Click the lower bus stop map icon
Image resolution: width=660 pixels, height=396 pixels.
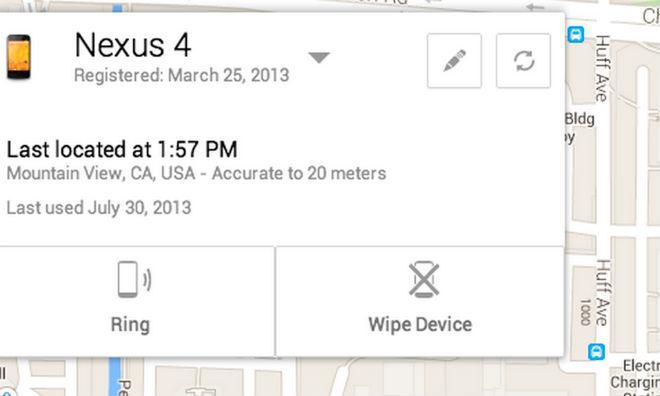click(x=596, y=352)
